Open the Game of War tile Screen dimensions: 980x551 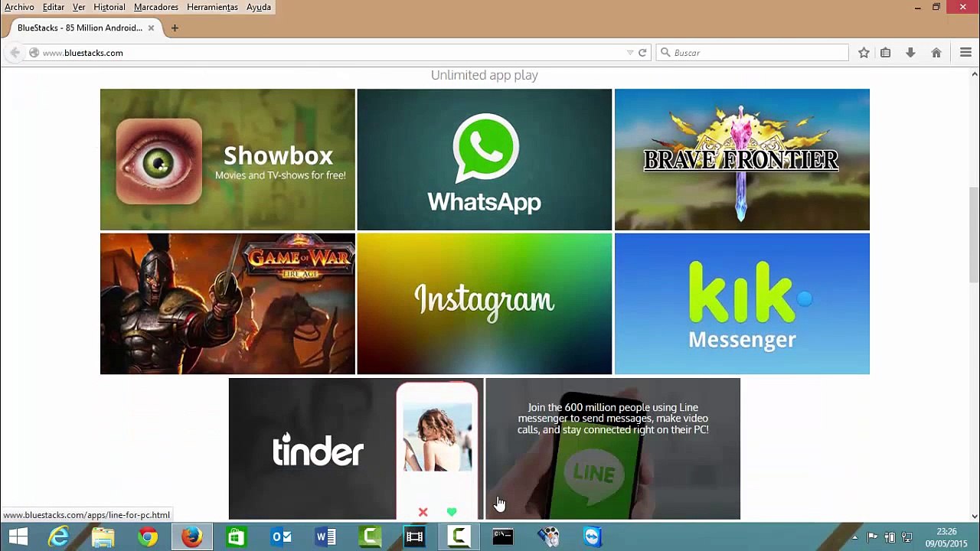(227, 304)
